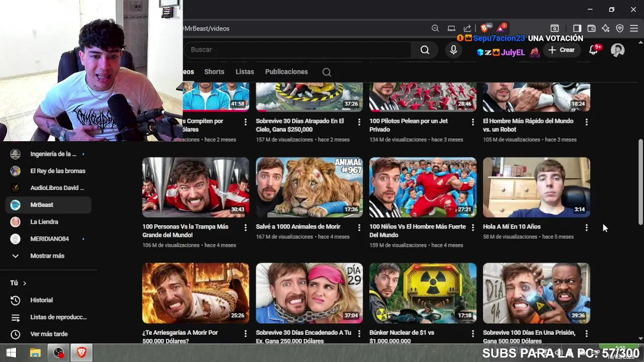Open the Brave Wallet icon

tap(592, 29)
